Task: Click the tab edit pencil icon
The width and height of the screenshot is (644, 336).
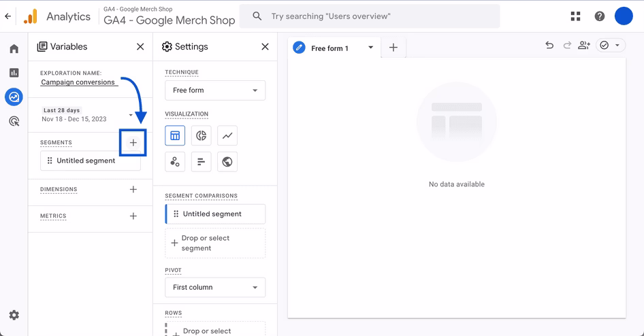Action: (299, 48)
